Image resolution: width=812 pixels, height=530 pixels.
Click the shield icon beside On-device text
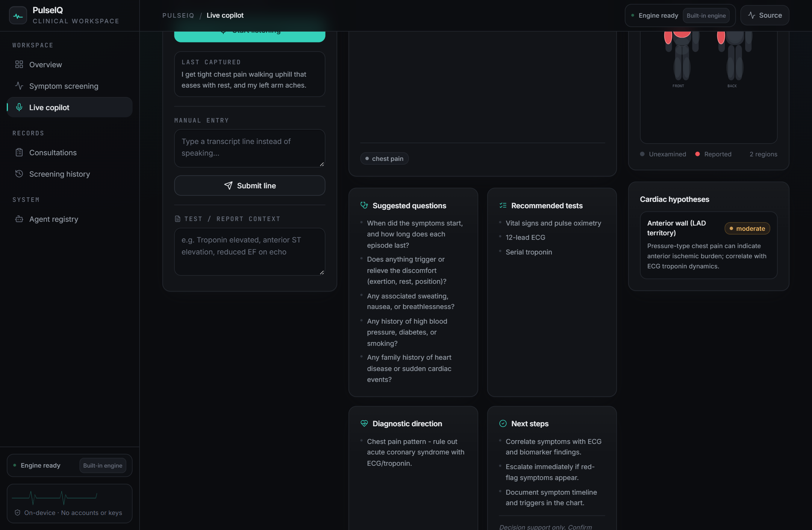[x=17, y=512]
